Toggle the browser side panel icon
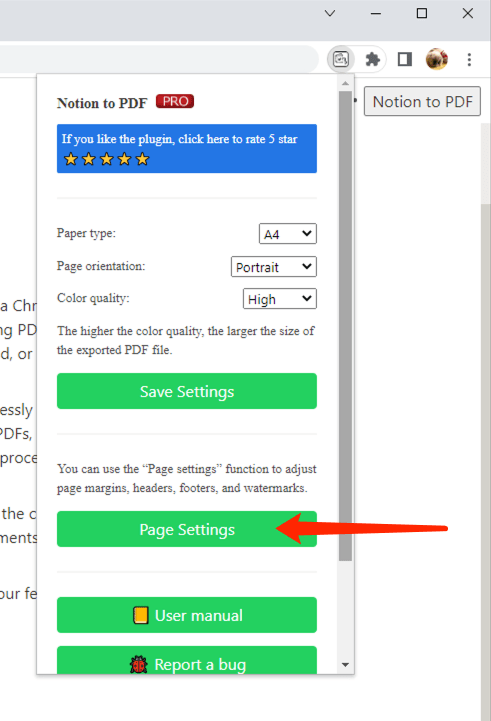Image resolution: width=491 pixels, height=721 pixels. 405,59
